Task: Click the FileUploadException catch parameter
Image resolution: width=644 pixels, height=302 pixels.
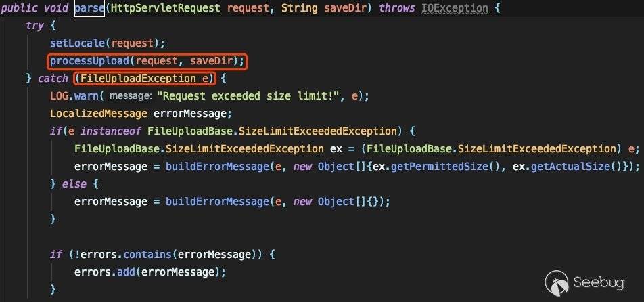Action: (145, 79)
